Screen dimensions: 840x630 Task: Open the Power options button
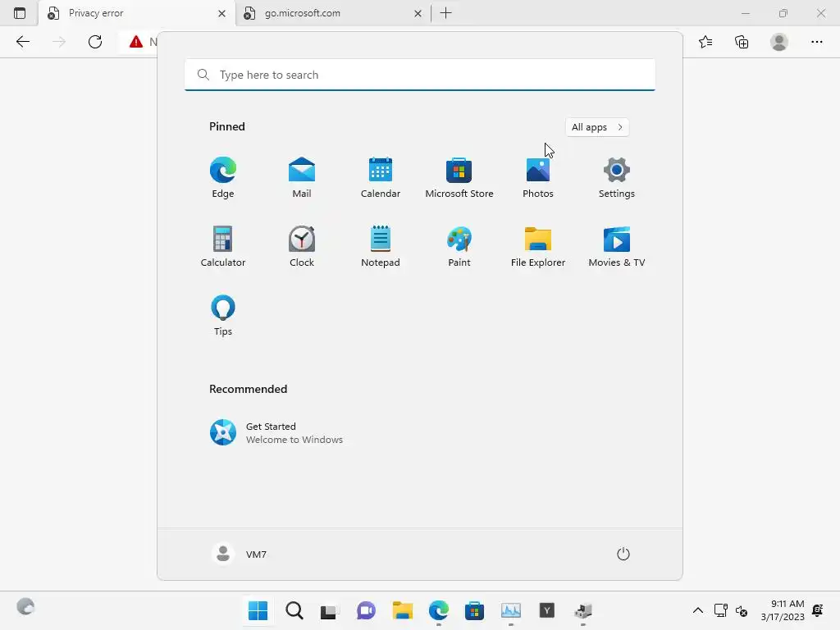tap(623, 554)
